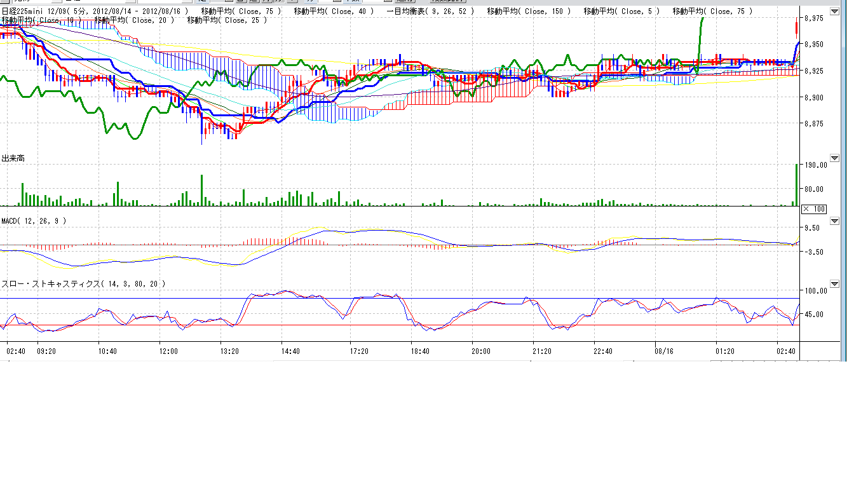Click the 21:20 time axis marker

pos(541,351)
